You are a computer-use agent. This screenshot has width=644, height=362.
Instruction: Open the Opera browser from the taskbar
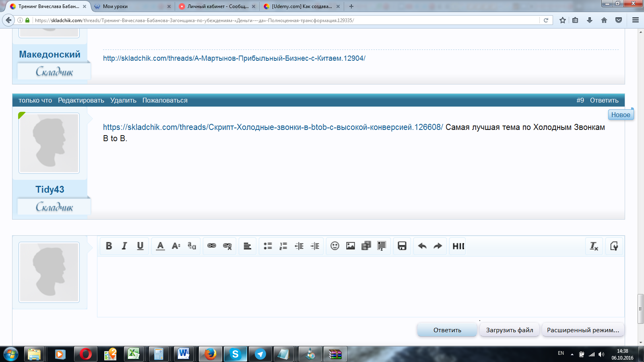[x=85, y=354]
